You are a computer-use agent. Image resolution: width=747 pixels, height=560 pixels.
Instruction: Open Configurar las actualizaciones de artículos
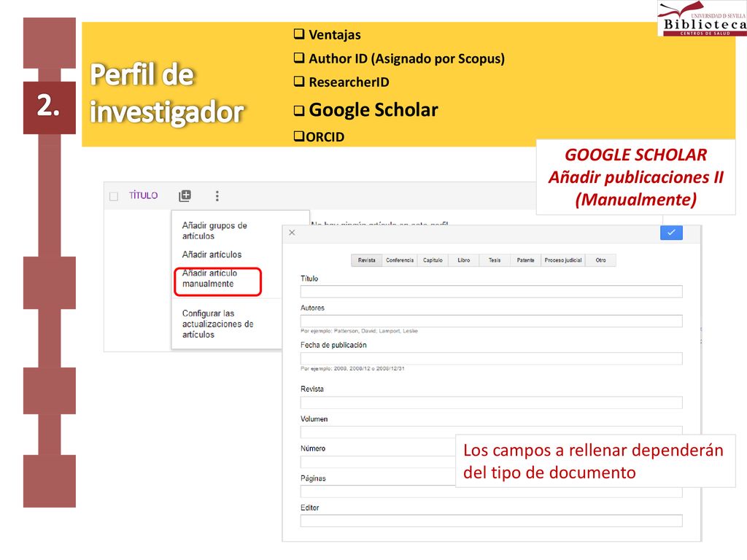point(217,324)
